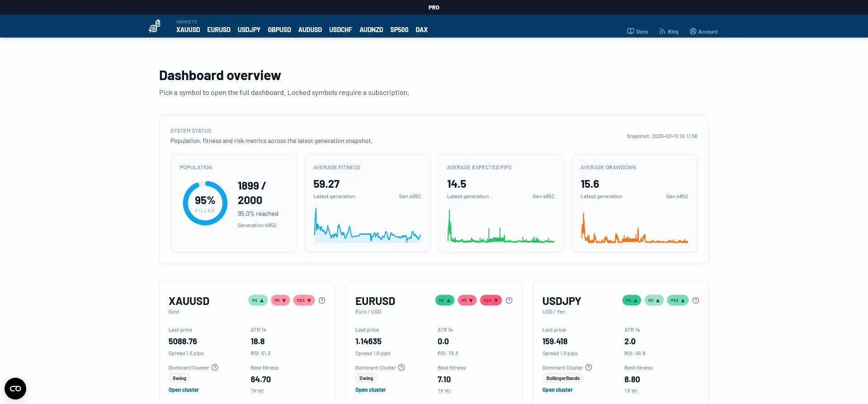The height and width of the screenshot is (404, 868).
Task: Click the blue Average Fitness sparkline chart
Action: point(367,225)
